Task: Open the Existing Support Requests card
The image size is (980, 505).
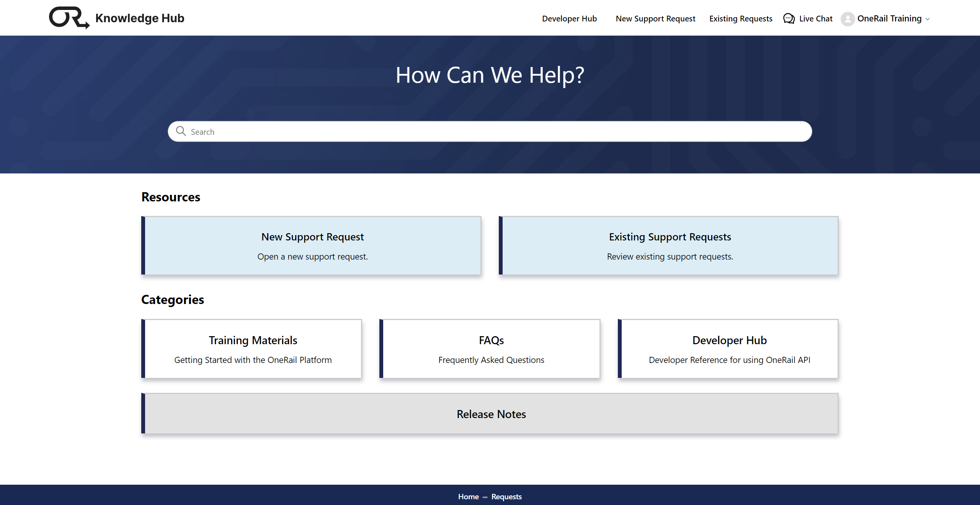Action: click(668, 245)
